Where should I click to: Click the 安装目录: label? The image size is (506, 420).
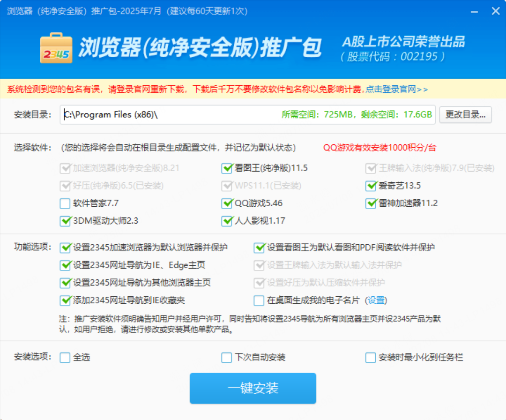(x=33, y=114)
